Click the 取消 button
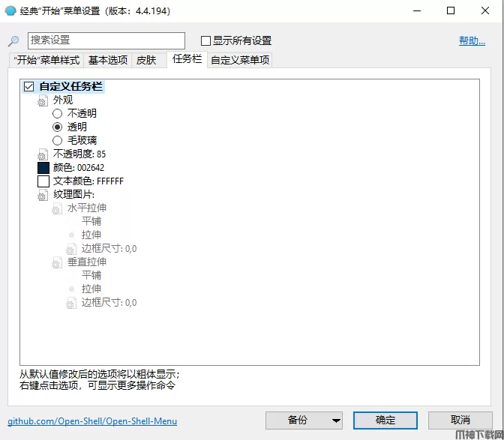This screenshot has height=440, width=504. [x=460, y=421]
